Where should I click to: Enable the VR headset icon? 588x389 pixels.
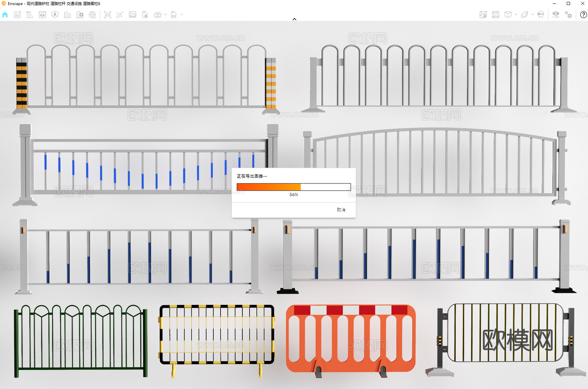coord(541,15)
